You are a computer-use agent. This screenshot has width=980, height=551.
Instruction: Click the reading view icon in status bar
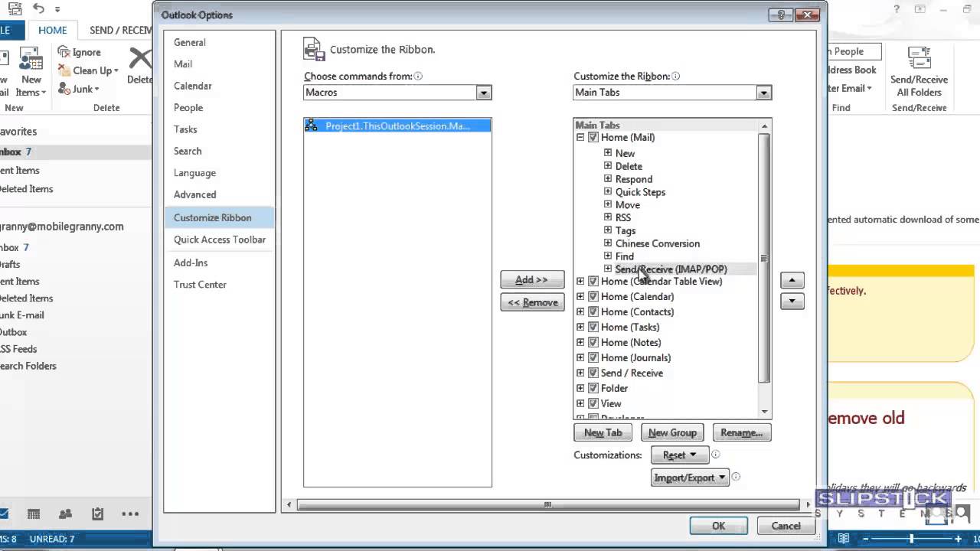pyautogui.click(x=844, y=539)
